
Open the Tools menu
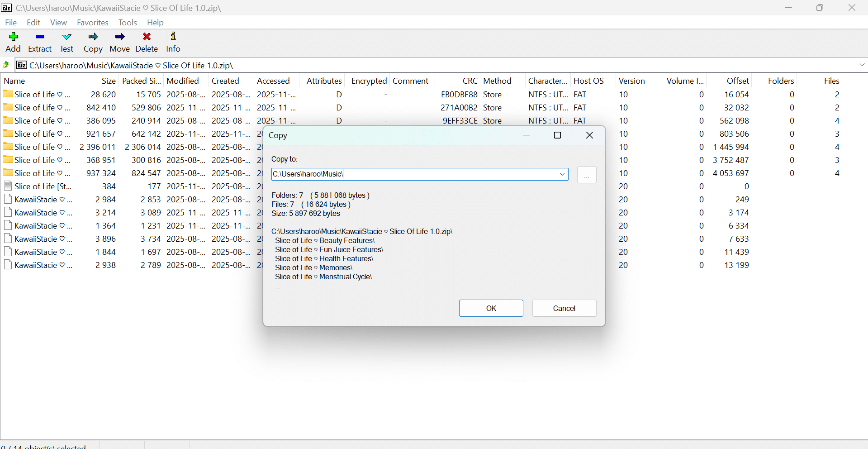127,22
